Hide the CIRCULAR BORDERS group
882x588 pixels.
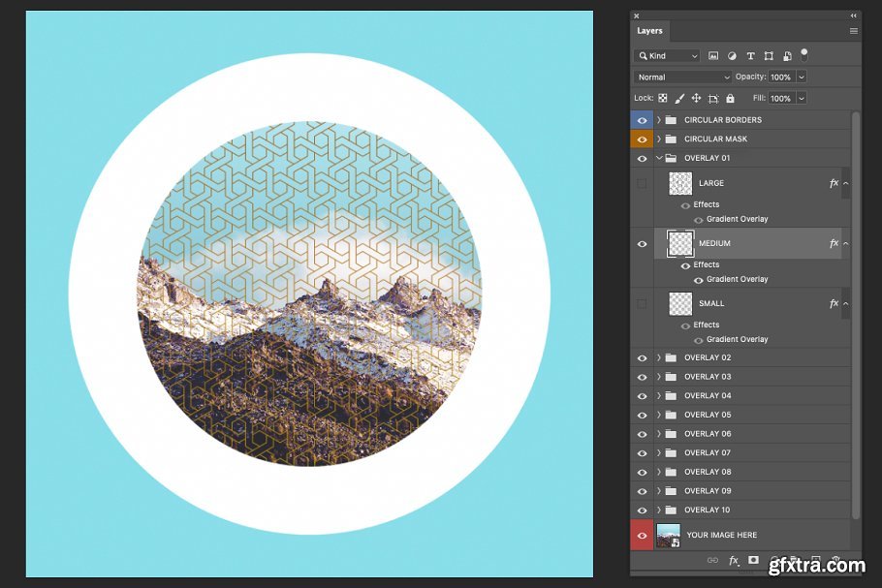642,120
